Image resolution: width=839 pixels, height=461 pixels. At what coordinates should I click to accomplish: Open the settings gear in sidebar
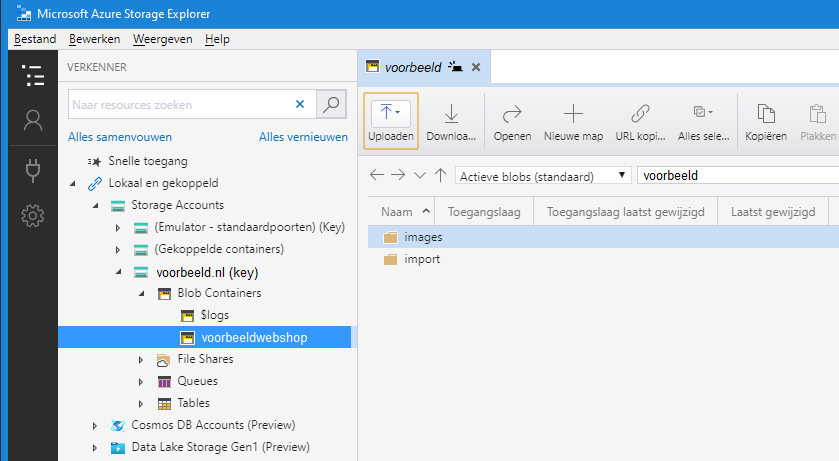(33, 216)
